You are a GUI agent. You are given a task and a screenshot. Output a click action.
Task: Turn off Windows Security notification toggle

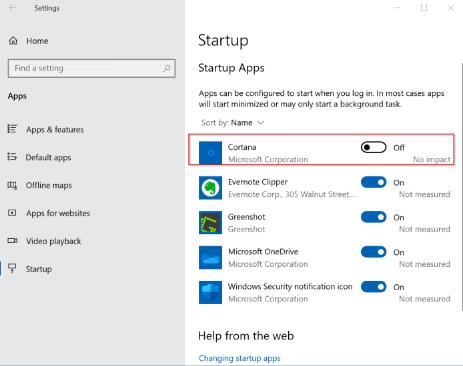tap(373, 287)
